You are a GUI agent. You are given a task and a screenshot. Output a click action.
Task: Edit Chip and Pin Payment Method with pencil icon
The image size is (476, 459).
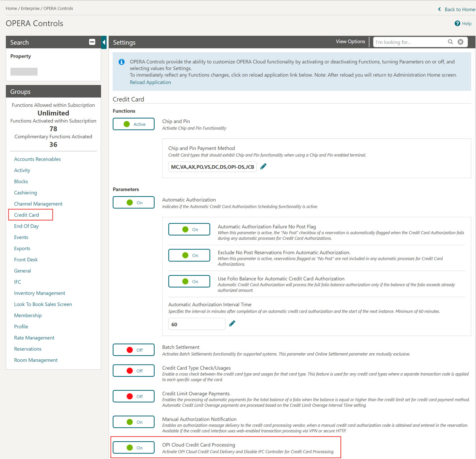tap(263, 166)
